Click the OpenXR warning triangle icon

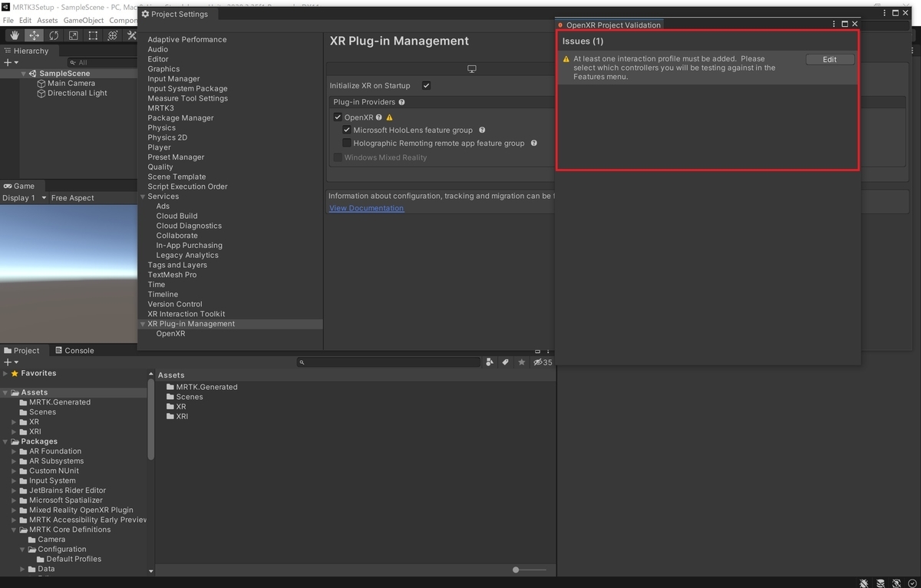[389, 117]
